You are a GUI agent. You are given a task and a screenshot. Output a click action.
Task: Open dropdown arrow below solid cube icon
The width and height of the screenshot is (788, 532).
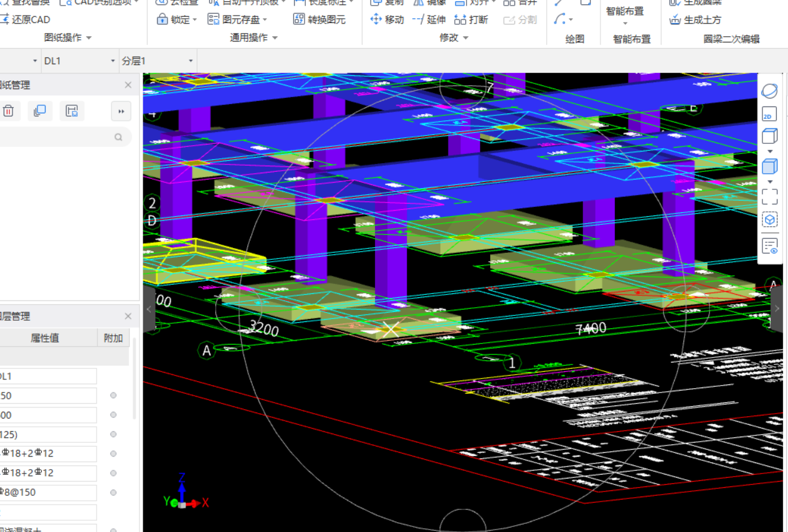(769, 181)
